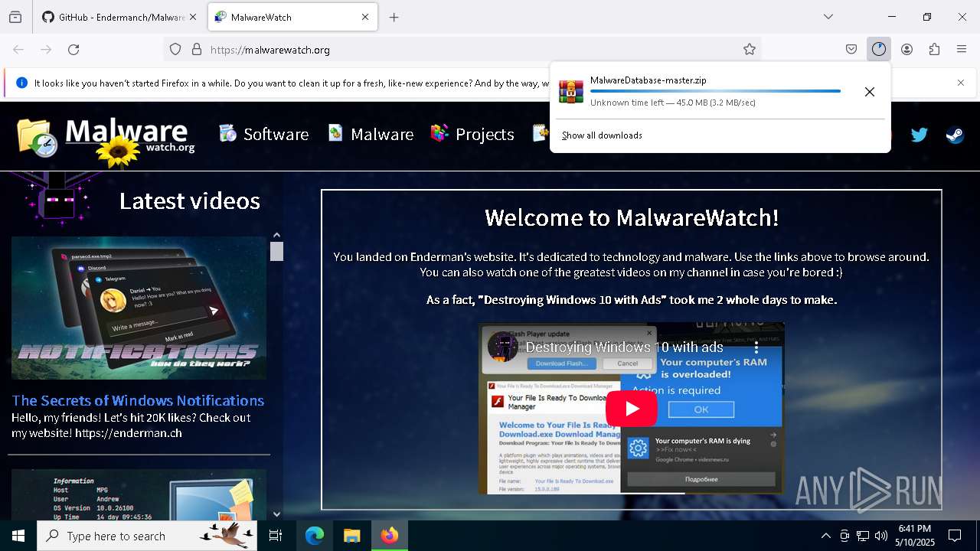This screenshot has width=980, height=551.
Task: Dismiss the Firefox refresh notification bar
Action: tap(961, 83)
